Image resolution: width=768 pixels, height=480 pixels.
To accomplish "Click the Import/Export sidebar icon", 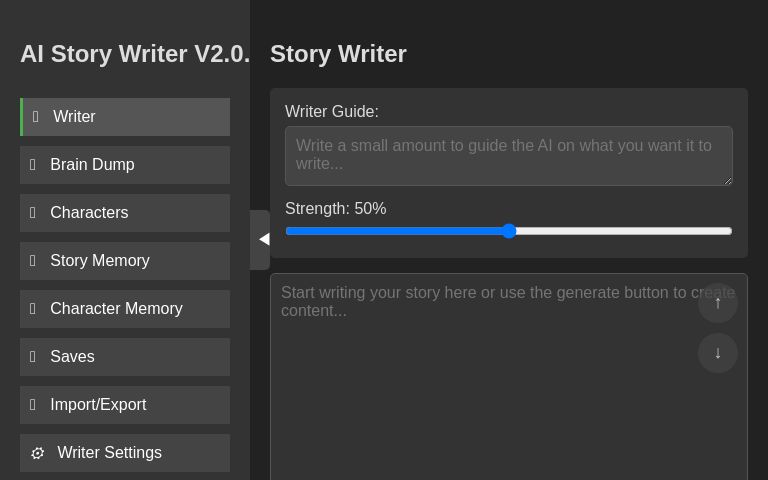I will [33, 405].
